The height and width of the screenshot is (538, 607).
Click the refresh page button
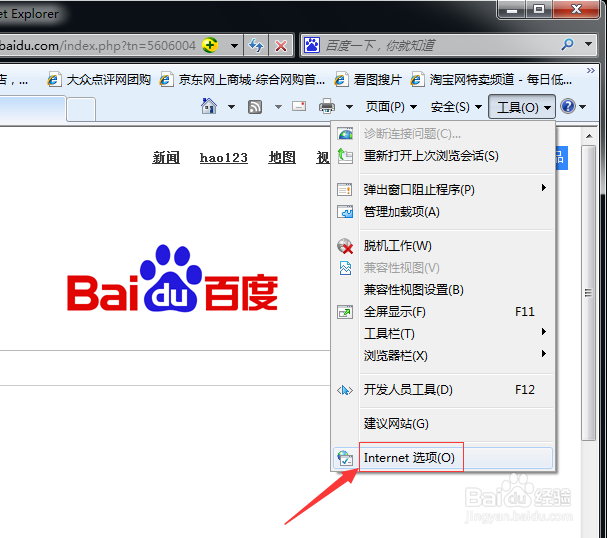[x=256, y=46]
